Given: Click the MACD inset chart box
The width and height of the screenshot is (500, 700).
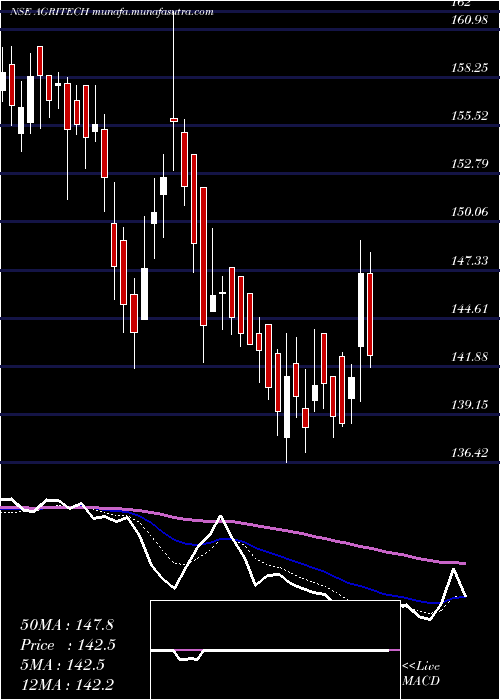Looking at the screenshot, I should (275, 650).
